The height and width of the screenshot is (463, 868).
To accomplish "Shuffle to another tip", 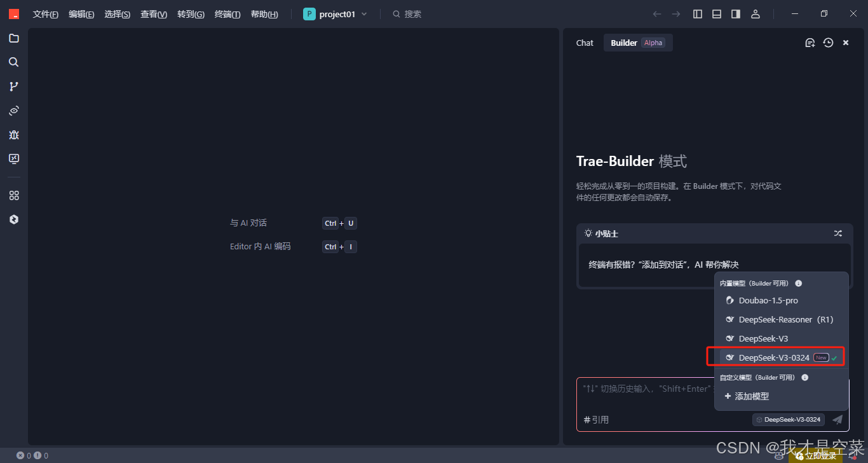I will (838, 233).
